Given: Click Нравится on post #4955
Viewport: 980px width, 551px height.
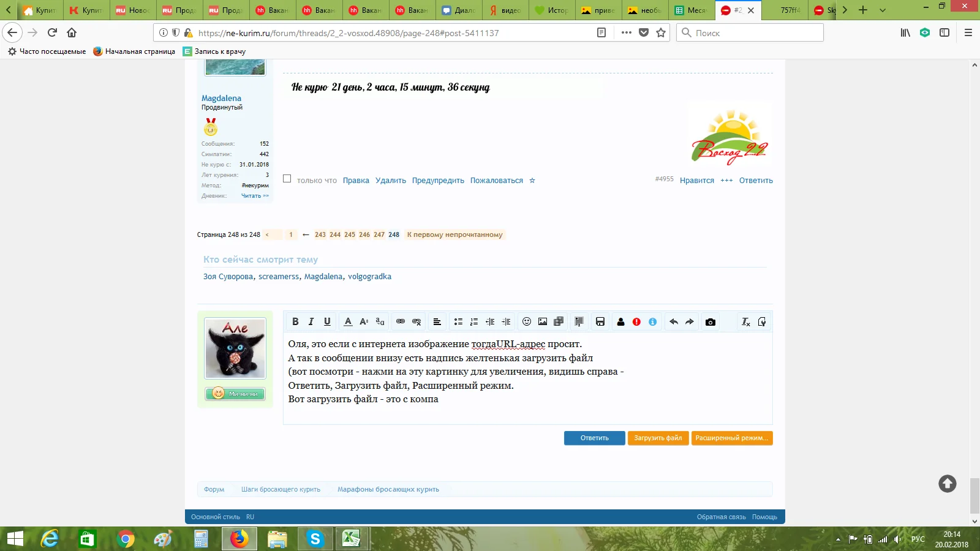Looking at the screenshot, I should pos(697,181).
